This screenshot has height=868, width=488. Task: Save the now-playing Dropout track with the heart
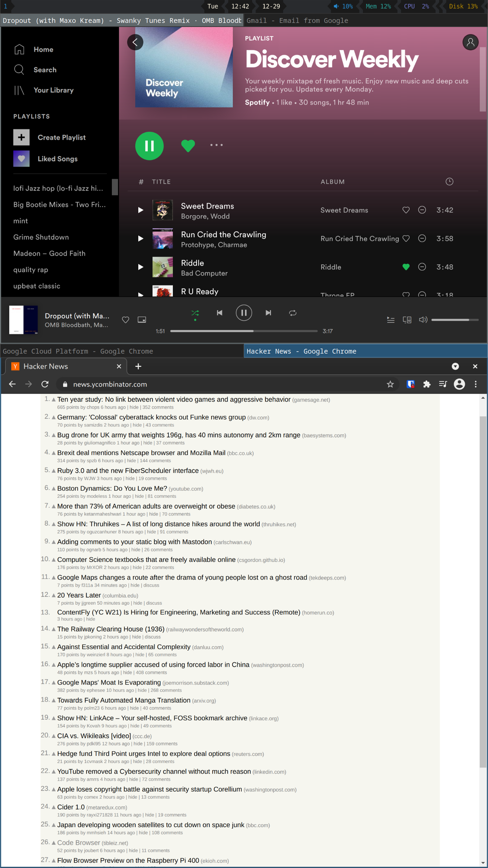pyautogui.click(x=125, y=320)
